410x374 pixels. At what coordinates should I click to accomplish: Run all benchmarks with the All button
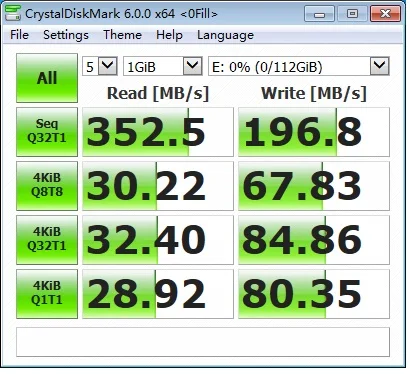pyautogui.click(x=47, y=78)
